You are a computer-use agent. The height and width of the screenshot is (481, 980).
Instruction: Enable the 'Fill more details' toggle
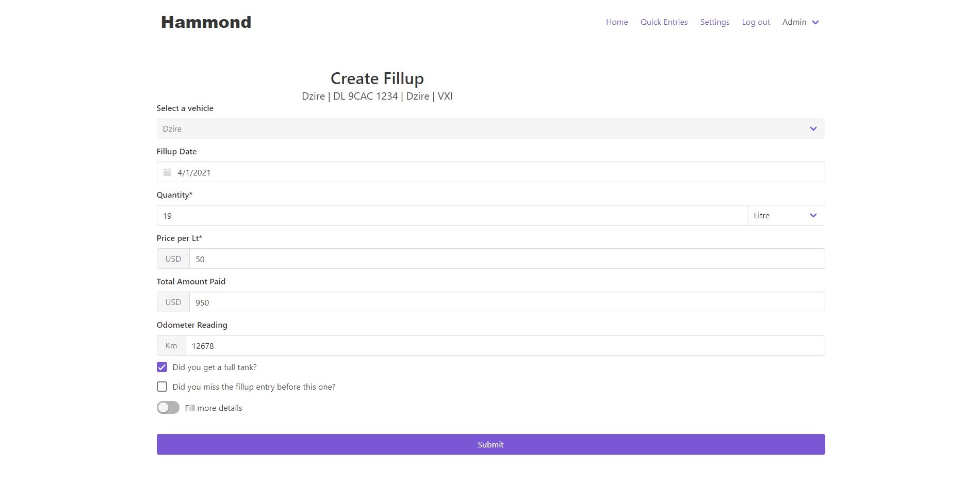[168, 407]
